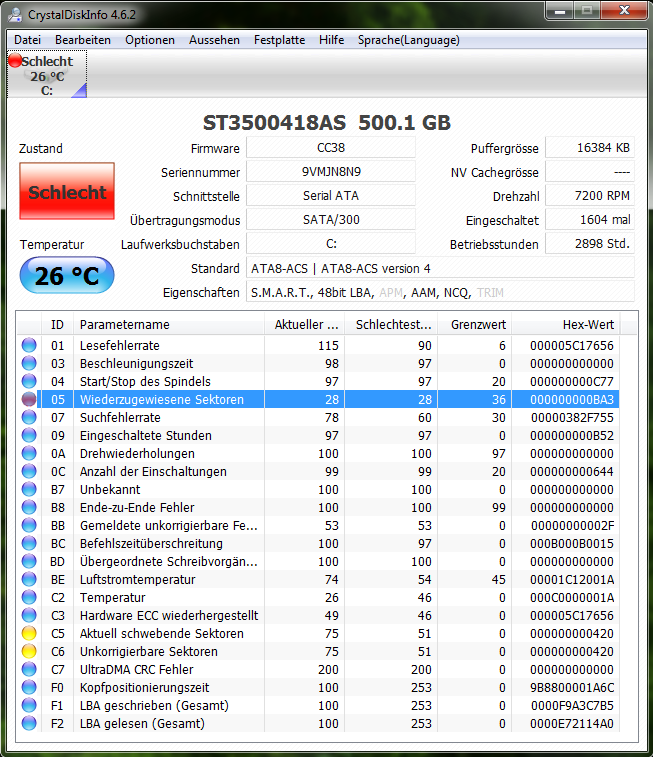Image resolution: width=653 pixels, height=757 pixels.
Task: Click the Seriennummer field 9VMJN8N9
Action: pyautogui.click(x=331, y=172)
